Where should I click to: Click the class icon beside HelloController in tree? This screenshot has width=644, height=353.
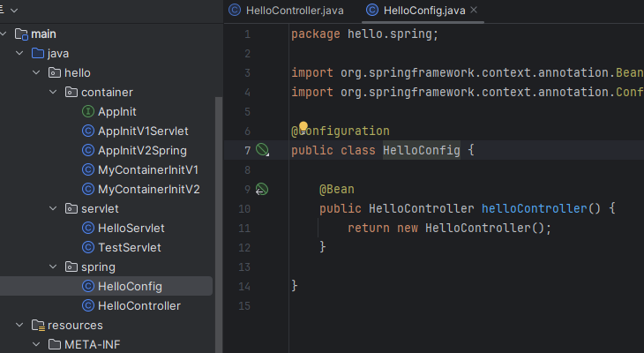click(88, 305)
